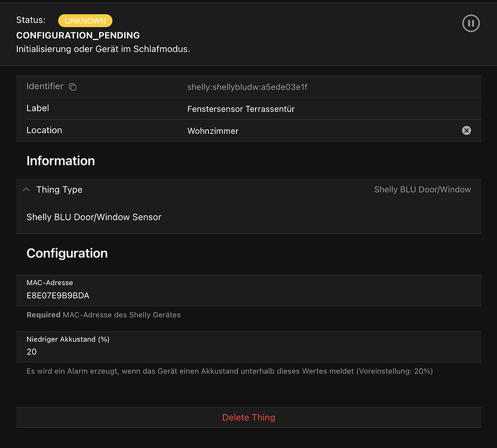Image resolution: width=497 pixels, height=448 pixels.
Task: Click the Information section heading
Action: (x=60, y=161)
